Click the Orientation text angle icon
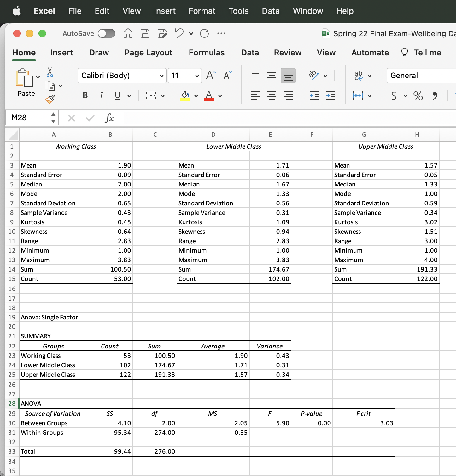This screenshot has height=476, width=456. pyautogui.click(x=314, y=75)
